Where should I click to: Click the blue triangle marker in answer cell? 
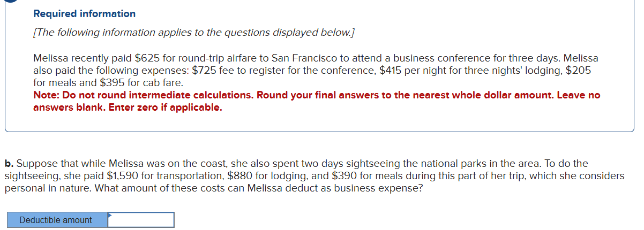[110, 215]
